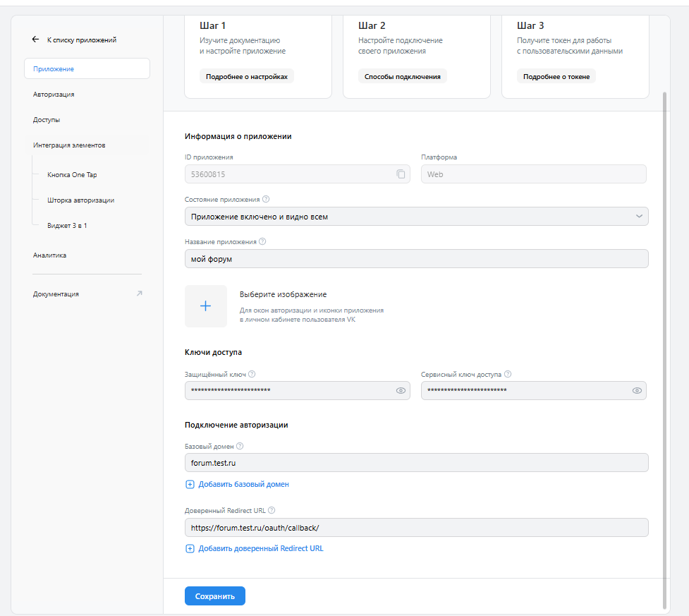Viewport: 689px width, 616px height.
Task: Click help icon beside Название приложения
Action: (262, 241)
